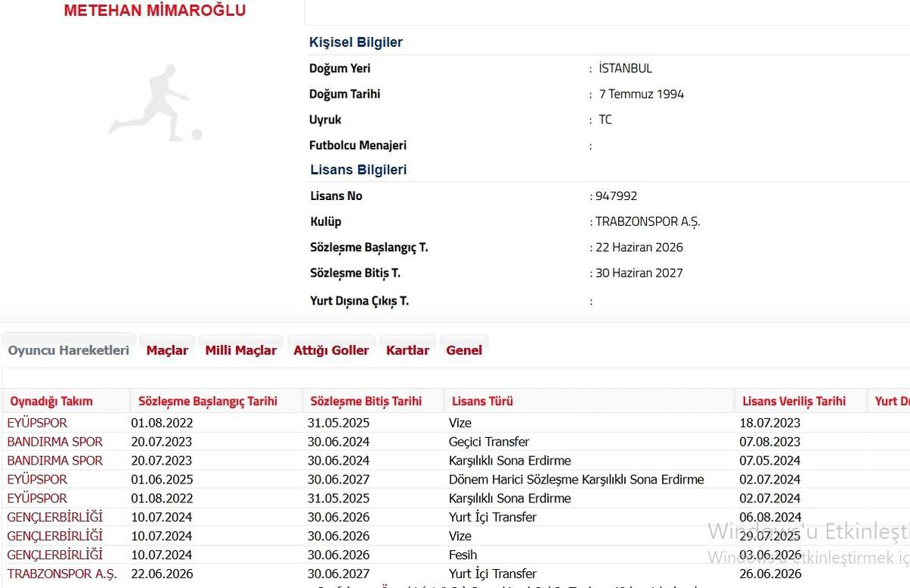The height and width of the screenshot is (588, 910).
Task: Open EYÜPSPOR link in Dönem Harici row
Action: [x=37, y=480]
